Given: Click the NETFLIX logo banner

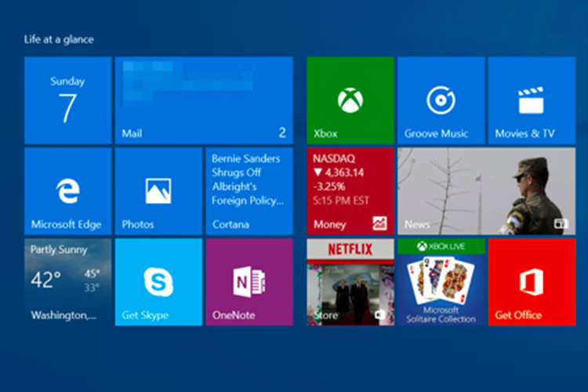Looking at the screenshot, I should (x=350, y=249).
